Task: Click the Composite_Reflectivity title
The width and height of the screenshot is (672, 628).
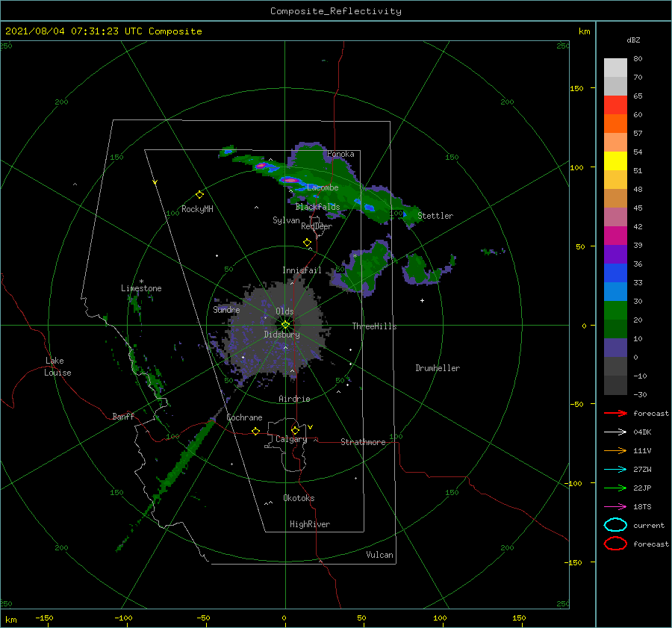Action: coord(336,11)
